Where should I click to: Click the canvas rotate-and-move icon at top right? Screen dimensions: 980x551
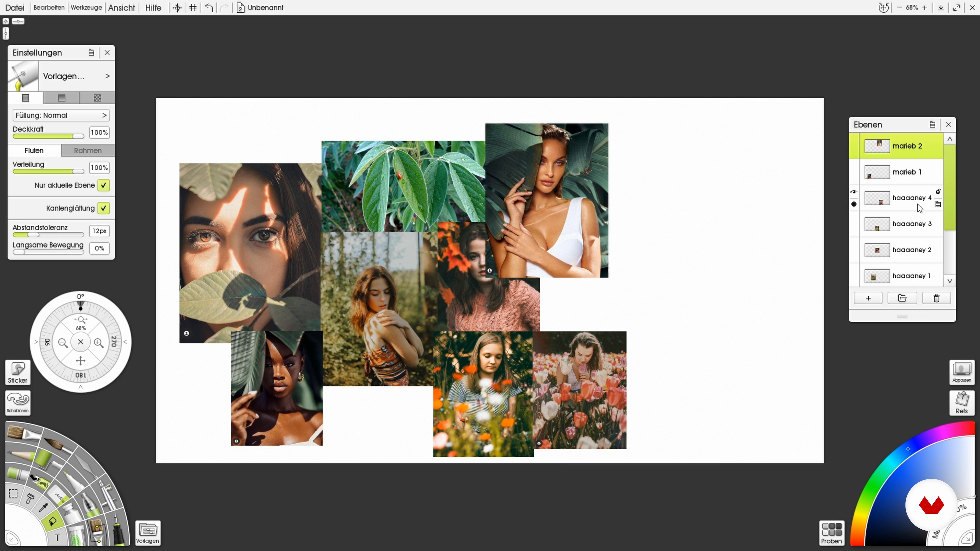click(x=884, y=8)
